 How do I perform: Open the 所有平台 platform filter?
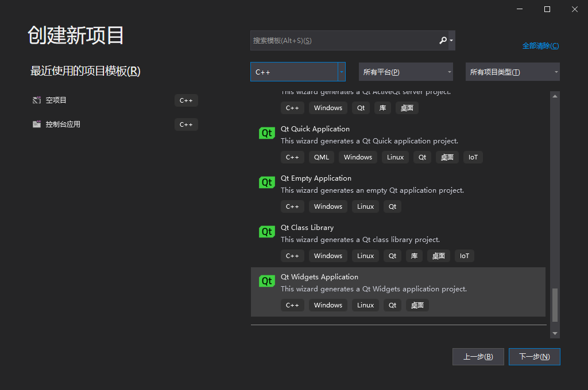pyautogui.click(x=406, y=72)
